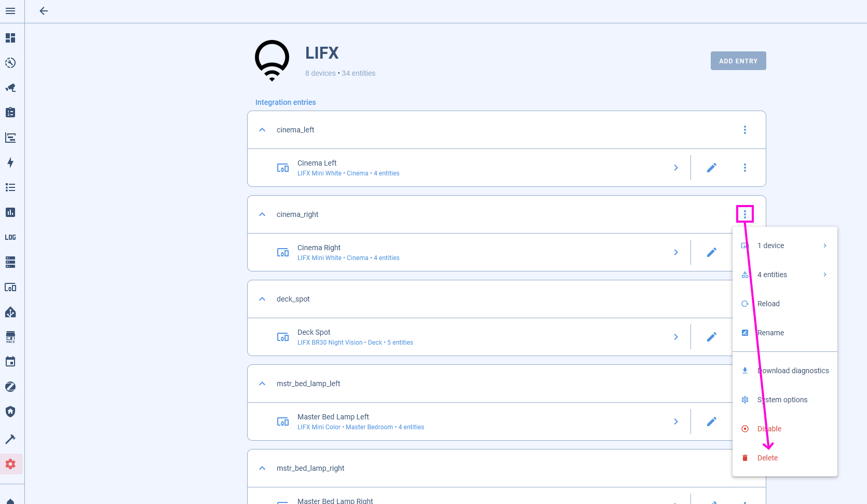
Task: Edit Cinema Left device with pencil icon
Action: 712,168
